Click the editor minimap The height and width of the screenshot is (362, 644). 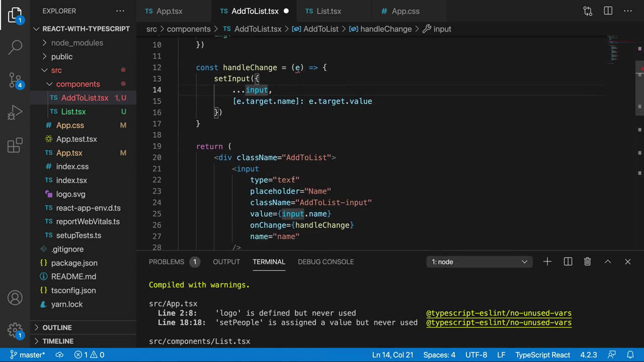coord(619,50)
